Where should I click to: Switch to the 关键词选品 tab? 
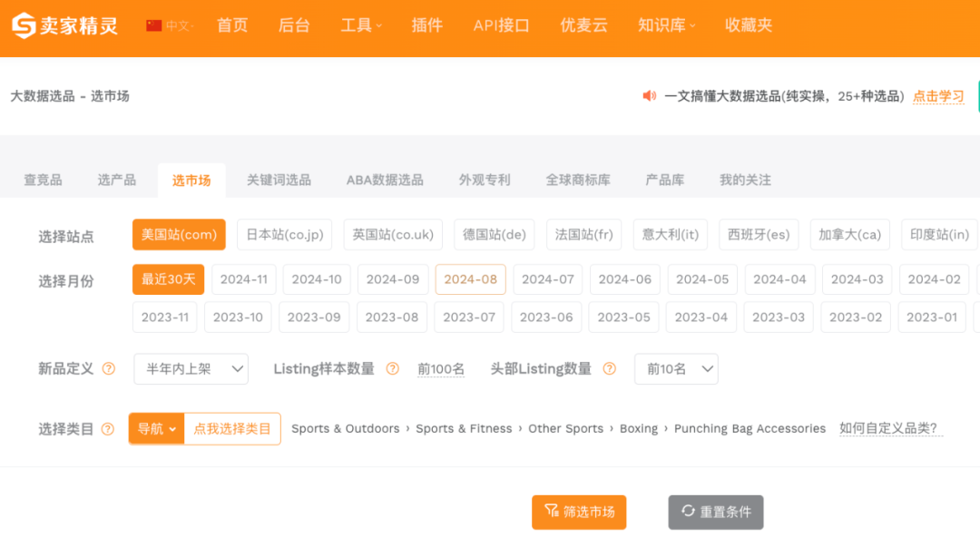click(x=279, y=180)
